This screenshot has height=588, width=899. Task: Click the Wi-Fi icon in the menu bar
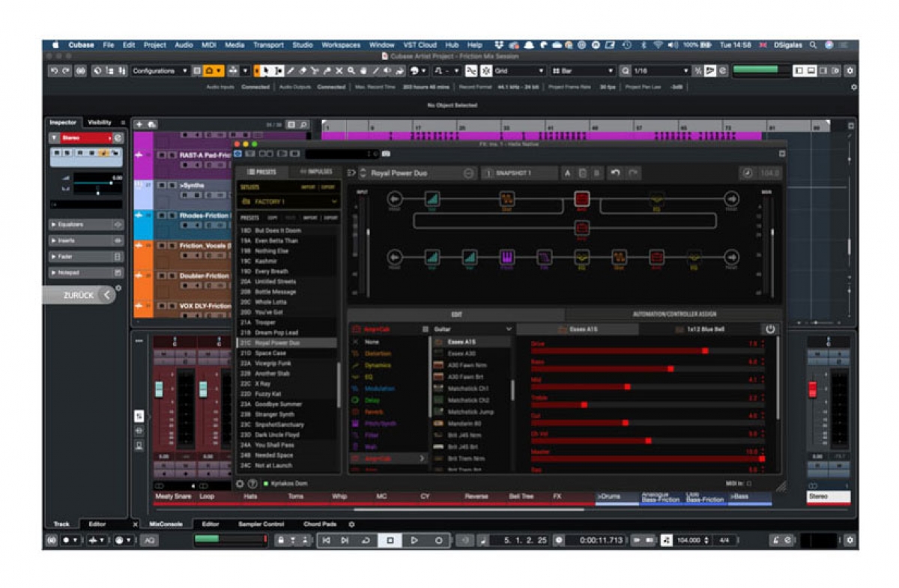[x=657, y=45]
